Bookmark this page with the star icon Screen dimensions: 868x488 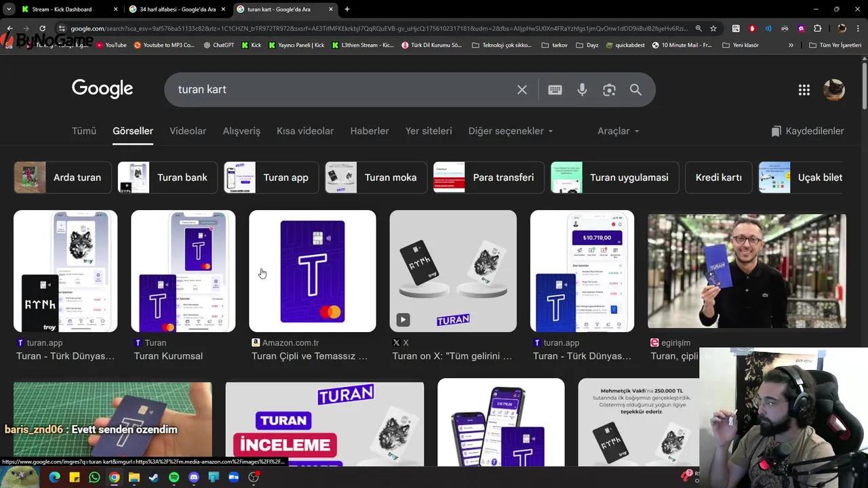[x=713, y=28]
